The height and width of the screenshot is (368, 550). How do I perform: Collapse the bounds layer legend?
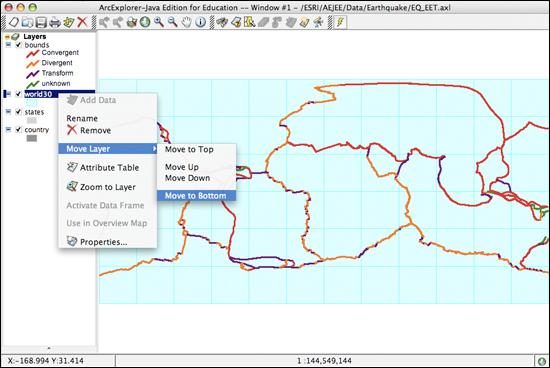pos(8,45)
